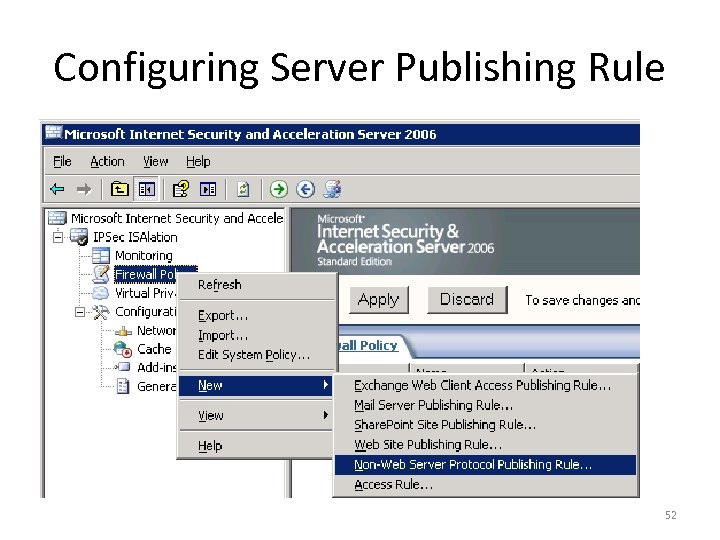Click the Discard button

[x=467, y=300]
